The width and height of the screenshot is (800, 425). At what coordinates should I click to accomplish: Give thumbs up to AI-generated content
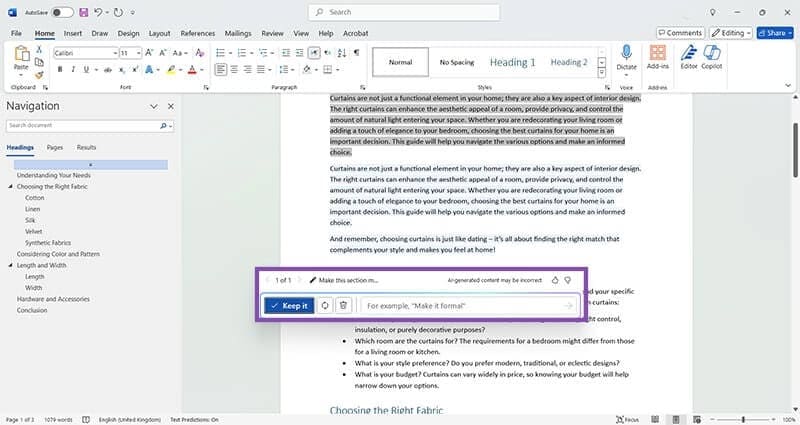point(555,280)
